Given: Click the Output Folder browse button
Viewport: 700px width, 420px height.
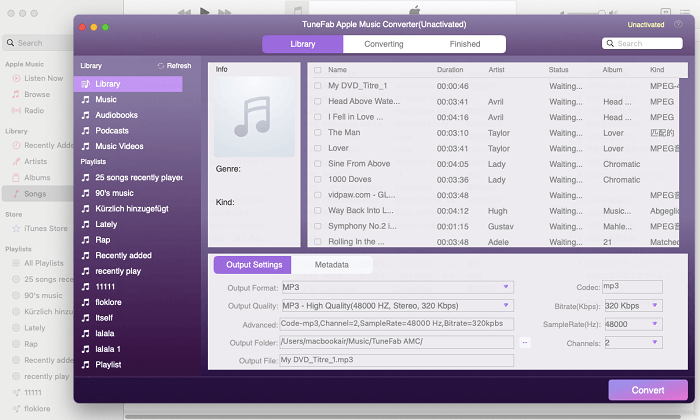Looking at the screenshot, I should pyautogui.click(x=525, y=343).
